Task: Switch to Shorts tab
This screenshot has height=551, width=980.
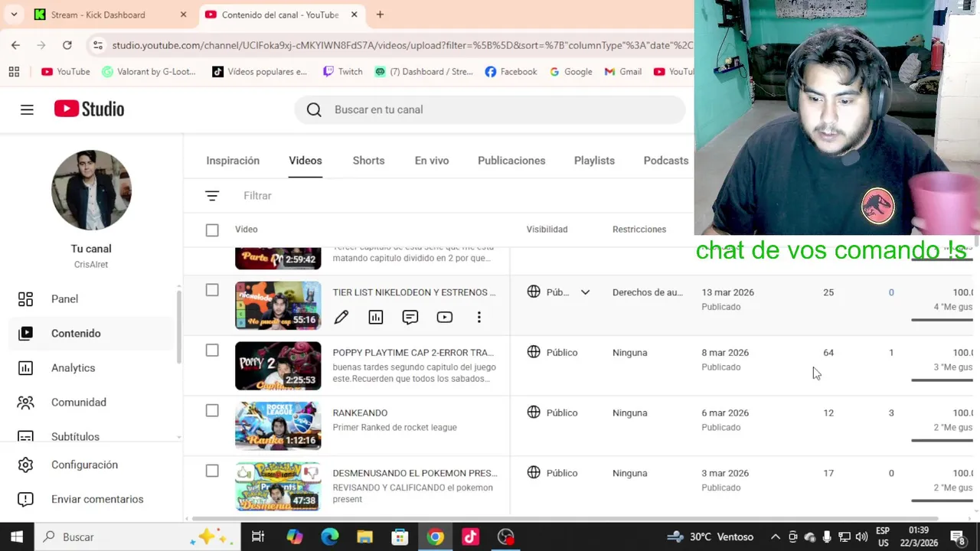Action: click(x=368, y=161)
